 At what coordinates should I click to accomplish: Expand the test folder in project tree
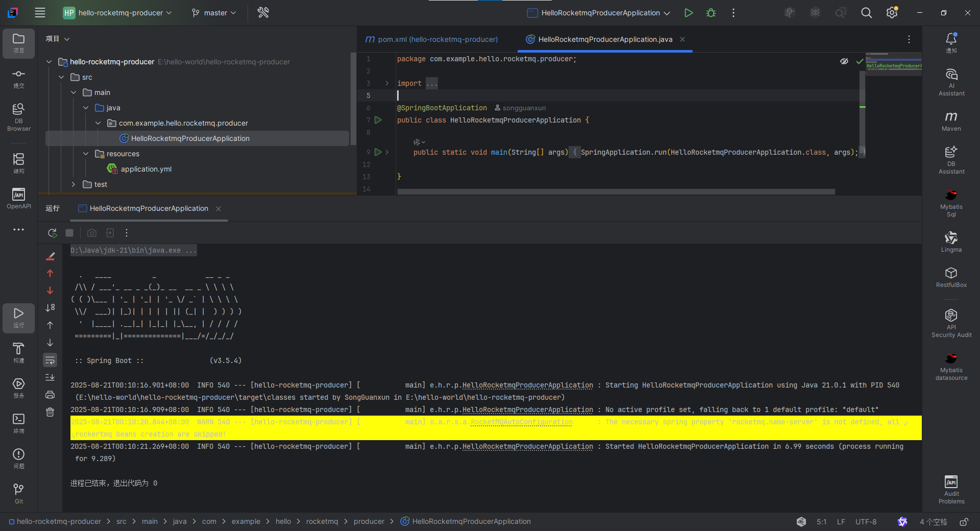pos(73,184)
